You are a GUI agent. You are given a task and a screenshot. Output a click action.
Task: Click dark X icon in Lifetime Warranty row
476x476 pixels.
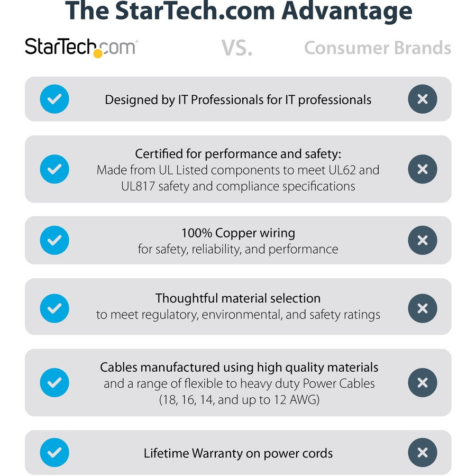point(422,453)
